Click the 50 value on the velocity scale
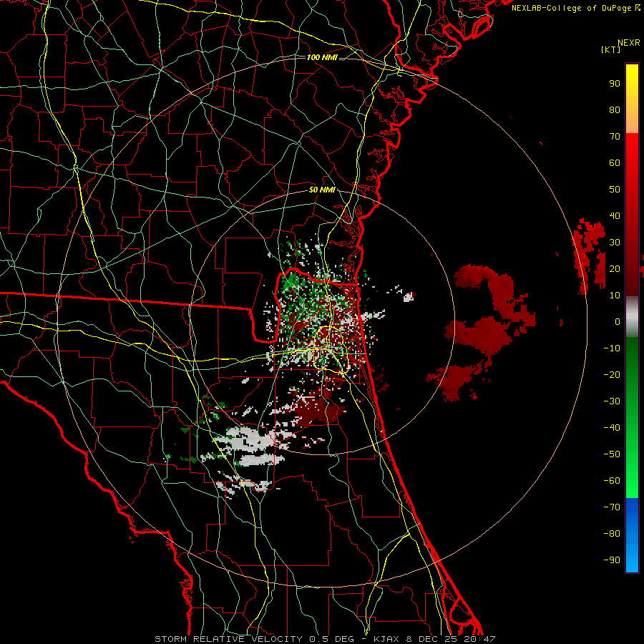Screen dimensions: 644x644 [615, 190]
